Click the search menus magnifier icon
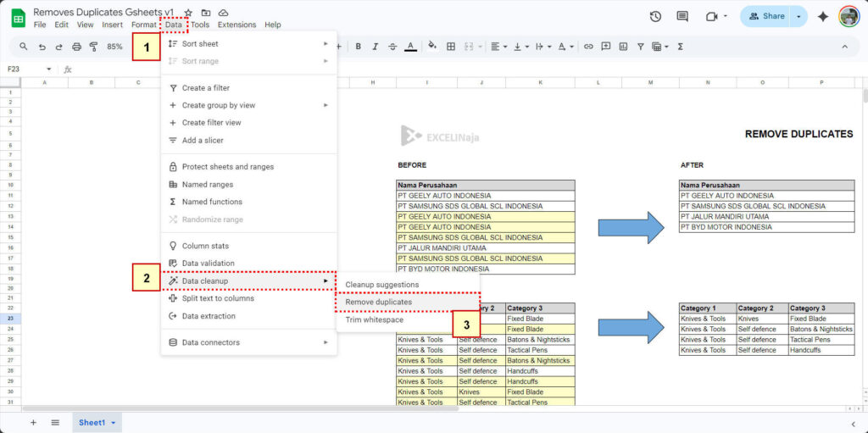 point(23,47)
